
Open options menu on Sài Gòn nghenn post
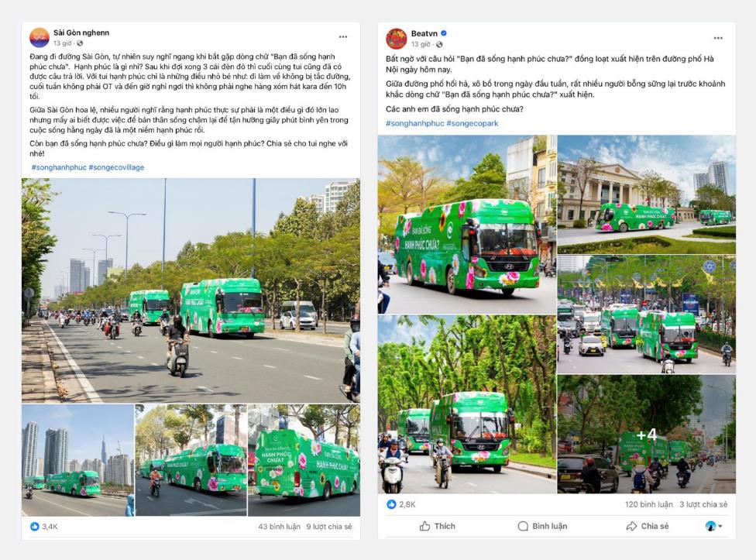tap(343, 36)
